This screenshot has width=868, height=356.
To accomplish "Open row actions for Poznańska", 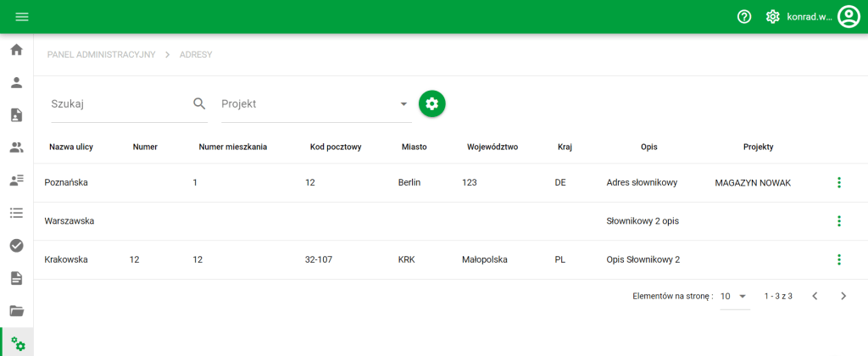I will tap(838, 182).
